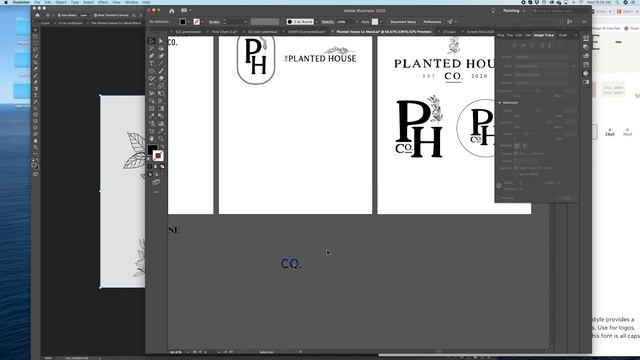
Task: Click the Illustrator Home icon
Action: 172,11
